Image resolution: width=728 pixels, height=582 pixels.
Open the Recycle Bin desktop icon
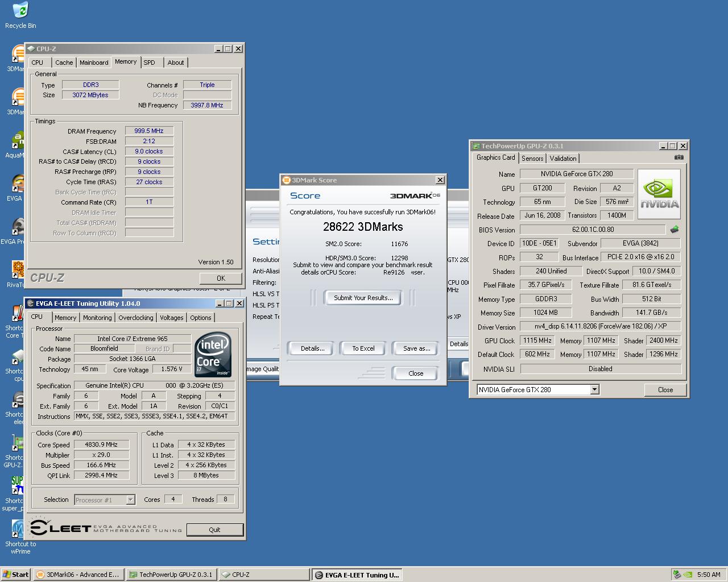tap(20, 10)
